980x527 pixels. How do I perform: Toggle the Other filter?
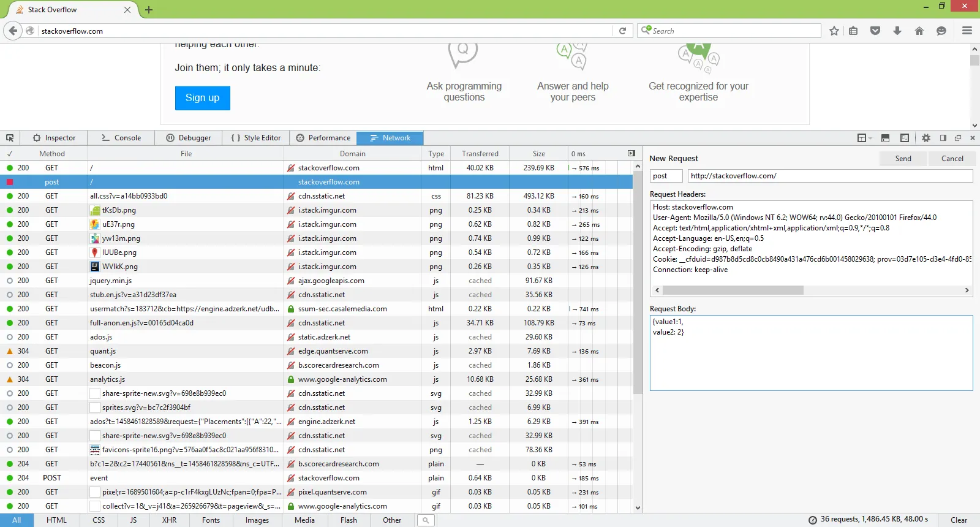pos(392,520)
